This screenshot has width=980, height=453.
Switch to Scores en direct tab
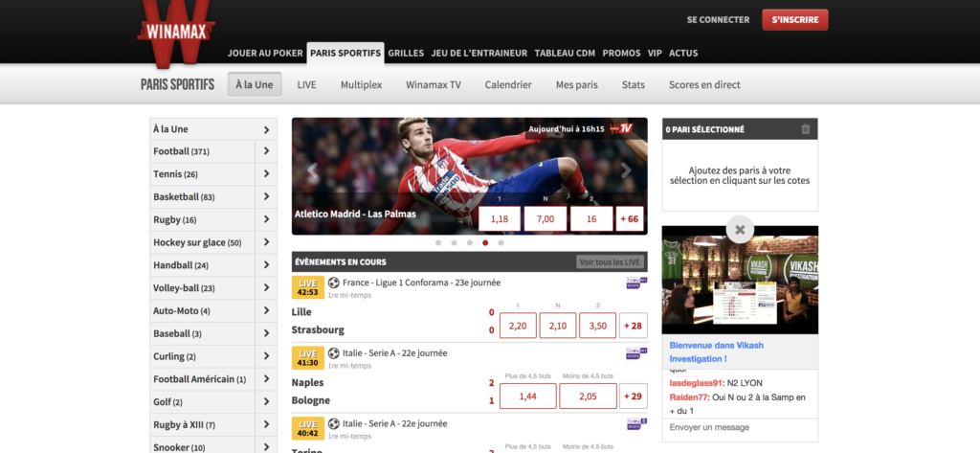pyautogui.click(x=704, y=84)
